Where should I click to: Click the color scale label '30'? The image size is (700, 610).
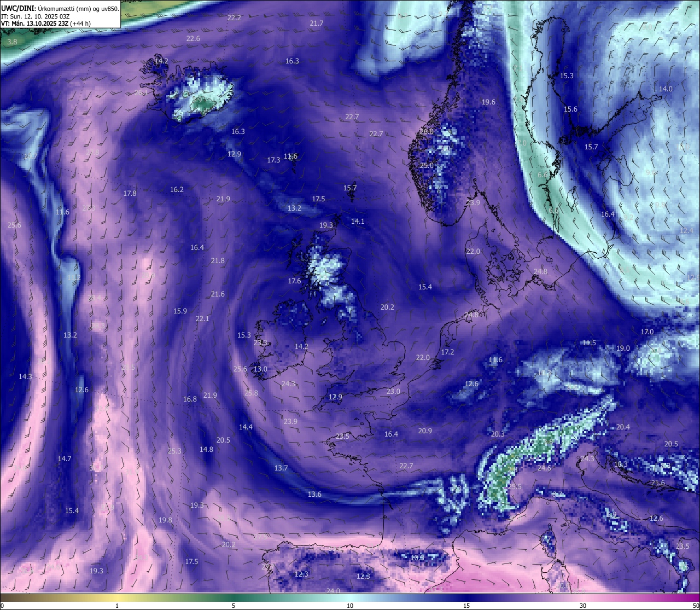tap(583, 606)
